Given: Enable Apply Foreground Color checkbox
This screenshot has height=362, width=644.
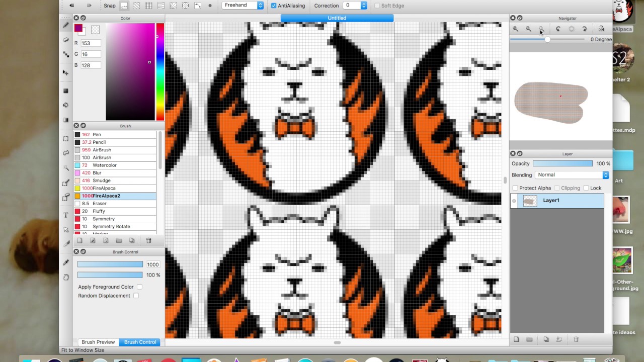Looking at the screenshot, I should pos(139,287).
